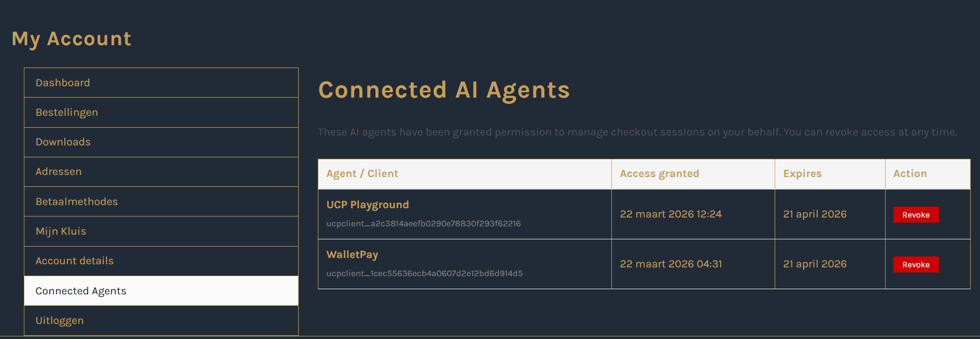
Task: Select the WalletPay agent name
Action: pos(352,254)
